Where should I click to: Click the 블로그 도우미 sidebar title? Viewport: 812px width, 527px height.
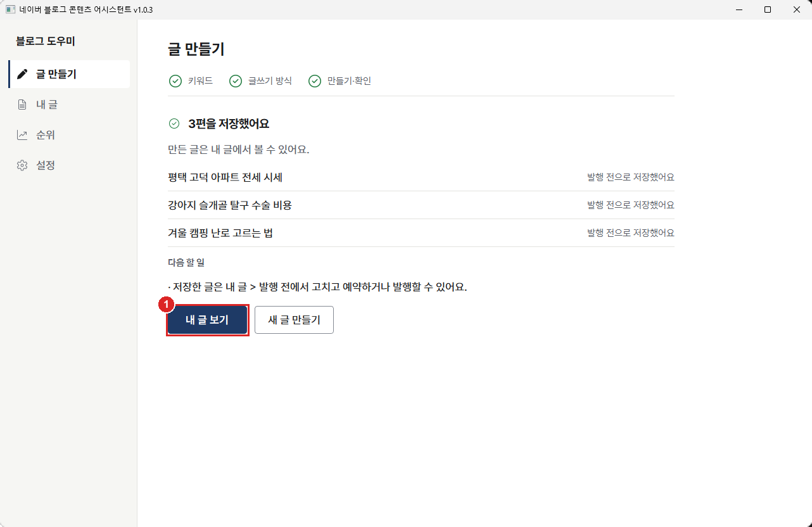[46, 41]
